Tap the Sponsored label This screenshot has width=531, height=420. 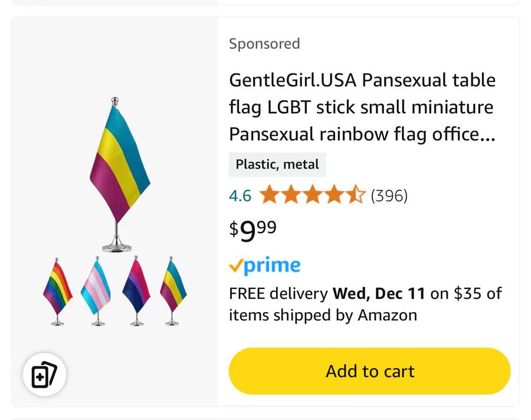264,44
